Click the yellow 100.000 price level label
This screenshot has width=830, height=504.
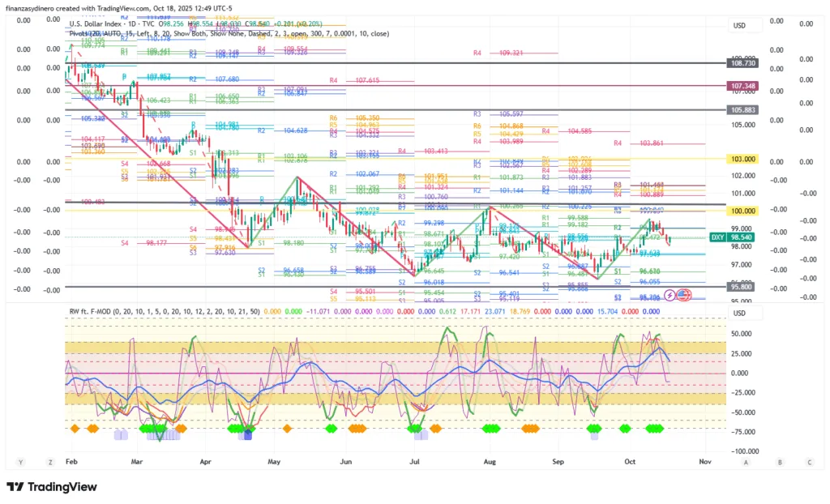coord(742,211)
